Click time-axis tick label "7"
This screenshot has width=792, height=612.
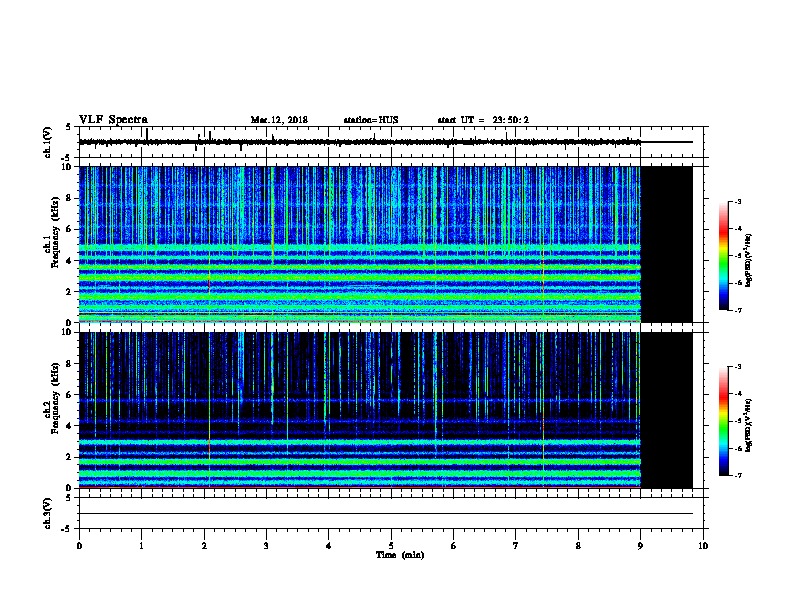pyautogui.click(x=516, y=546)
